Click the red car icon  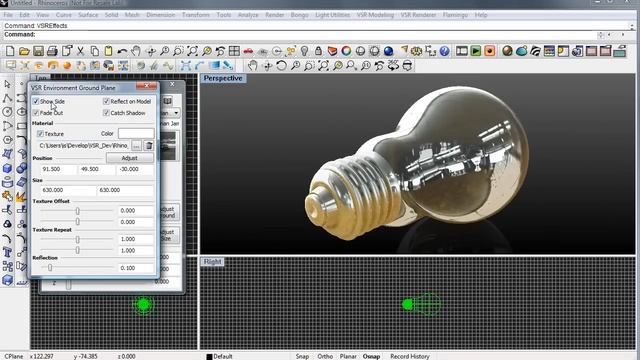248,51
